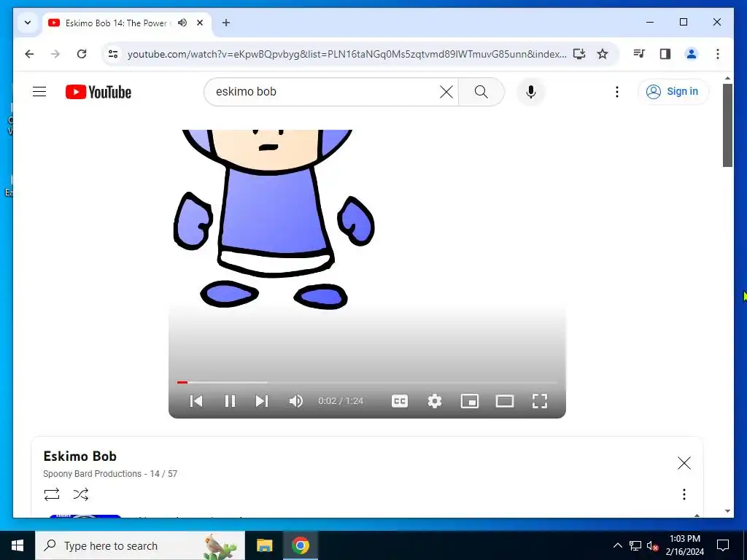Switch to miniplayer mode

[x=469, y=401]
